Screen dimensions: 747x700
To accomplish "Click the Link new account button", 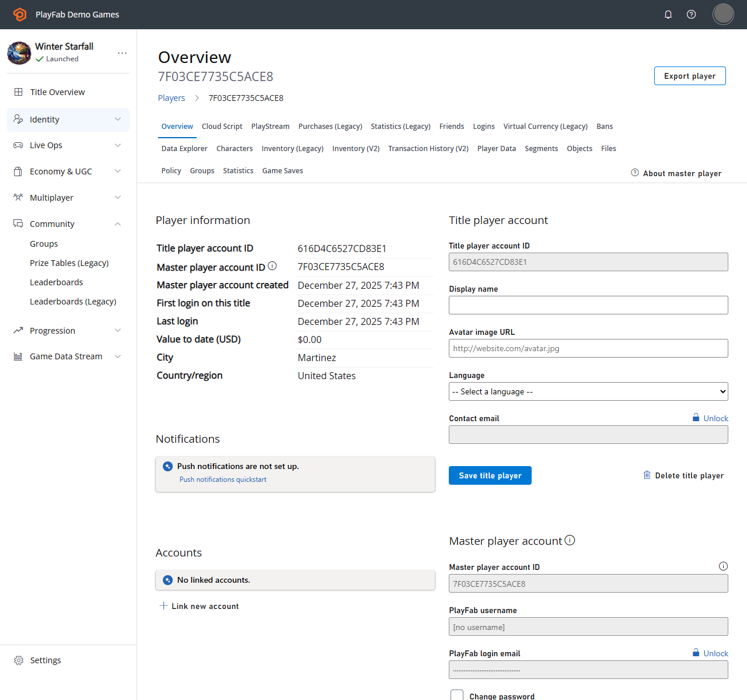I will coord(199,606).
